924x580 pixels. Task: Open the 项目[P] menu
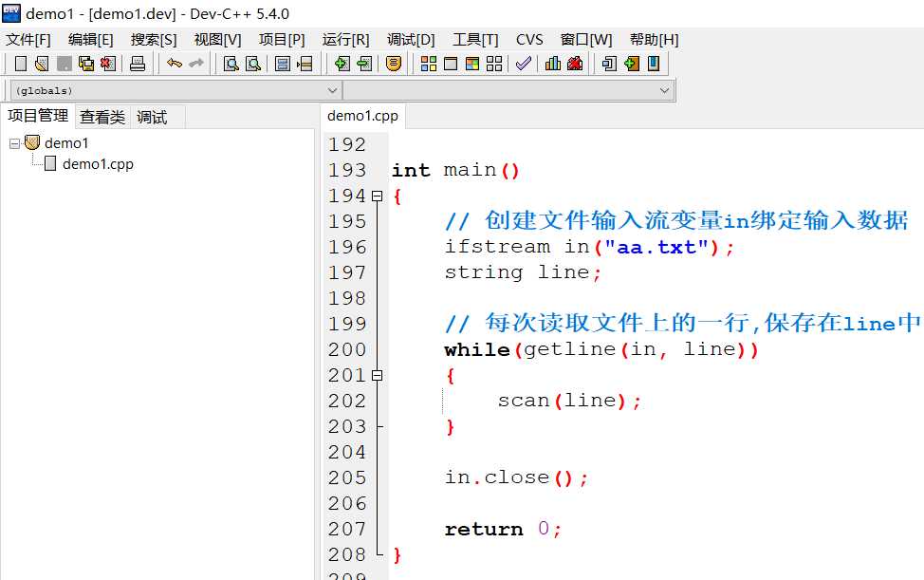click(282, 40)
